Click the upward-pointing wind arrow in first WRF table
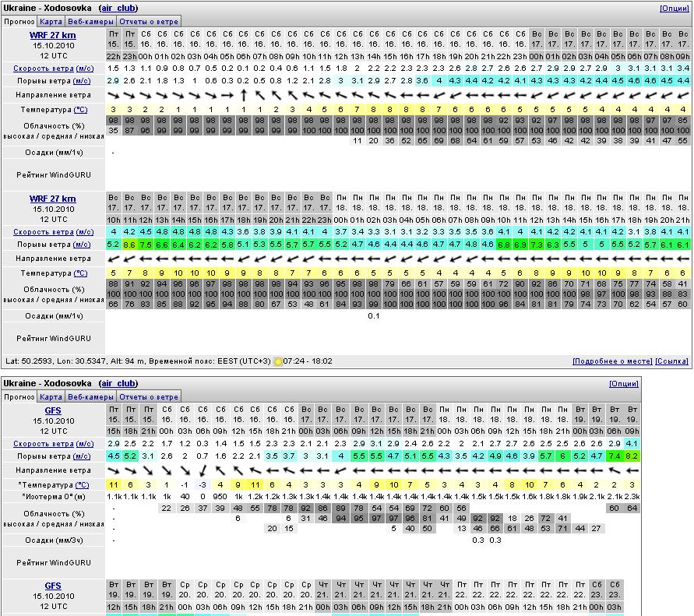The width and height of the screenshot is (694, 616). 243,95
